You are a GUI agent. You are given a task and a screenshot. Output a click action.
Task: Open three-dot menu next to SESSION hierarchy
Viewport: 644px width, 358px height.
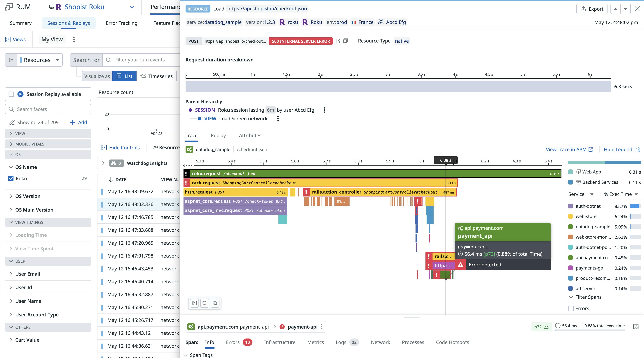pos(324,110)
